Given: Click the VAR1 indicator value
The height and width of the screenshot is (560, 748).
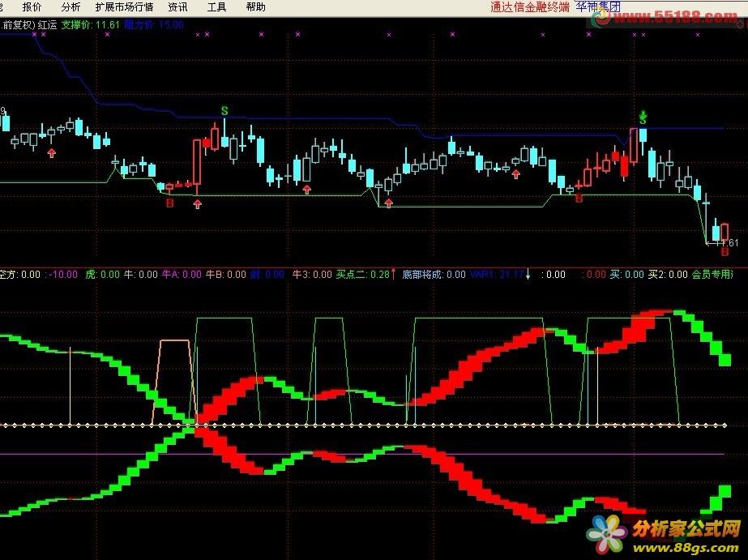Looking at the screenshot, I should 497,274.
